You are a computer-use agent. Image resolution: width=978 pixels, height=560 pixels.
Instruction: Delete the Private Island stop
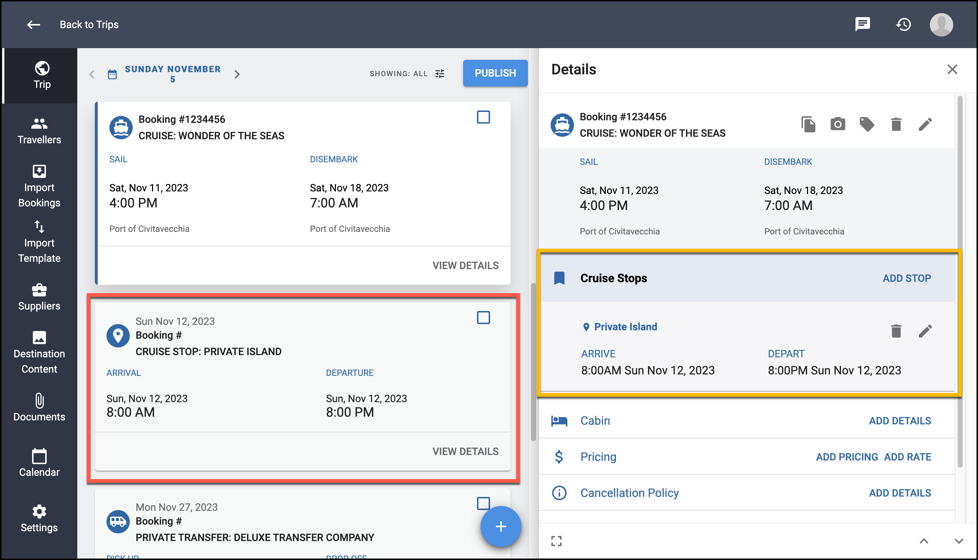pyautogui.click(x=896, y=331)
